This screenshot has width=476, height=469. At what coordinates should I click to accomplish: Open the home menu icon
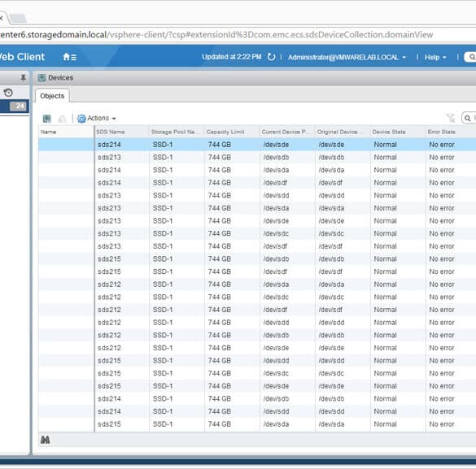[x=69, y=57]
